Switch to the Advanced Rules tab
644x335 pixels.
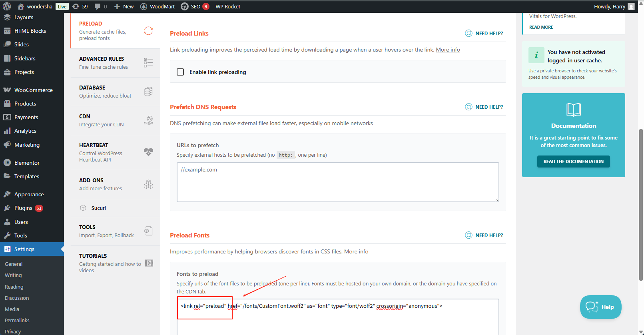coord(116,63)
